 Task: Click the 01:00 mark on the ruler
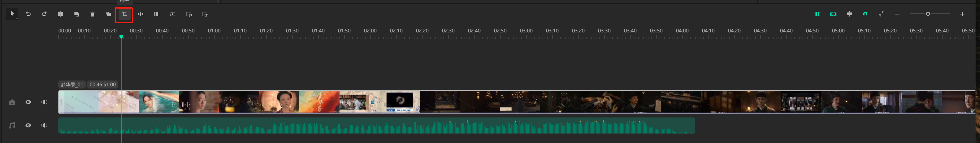click(x=214, y=31)
